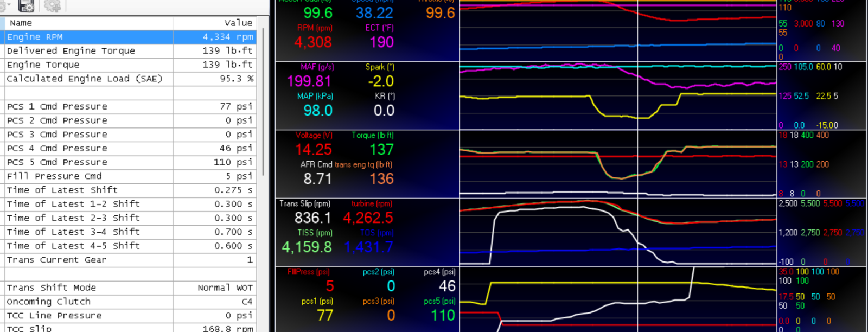Click the Voltage gauge value 14.25

pos(314,150)
